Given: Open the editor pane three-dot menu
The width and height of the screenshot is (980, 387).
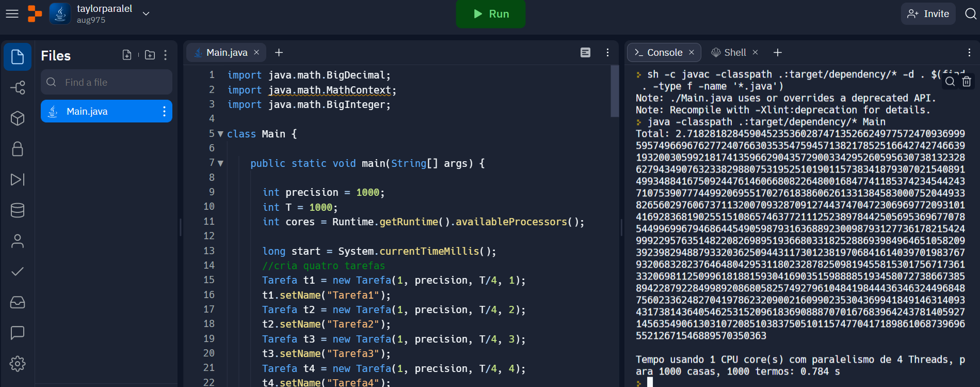Looking at the screenshot, I should [607, 52].
